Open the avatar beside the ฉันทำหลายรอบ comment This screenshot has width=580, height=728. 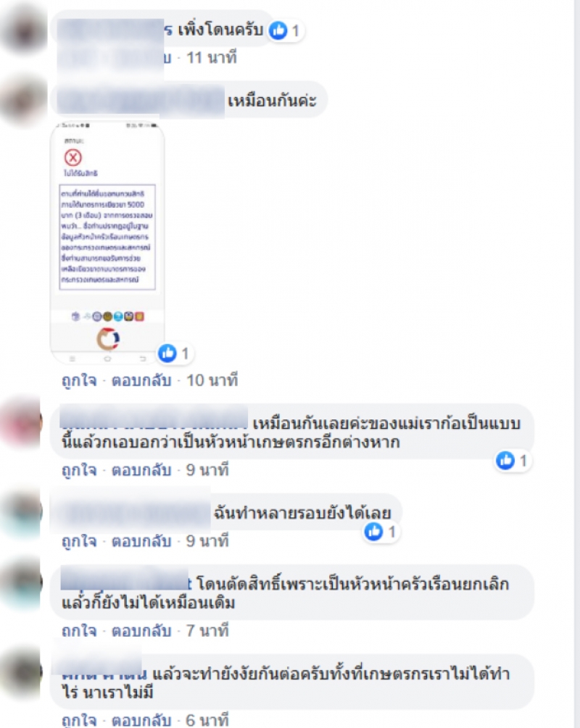click(x=22, y=513)
